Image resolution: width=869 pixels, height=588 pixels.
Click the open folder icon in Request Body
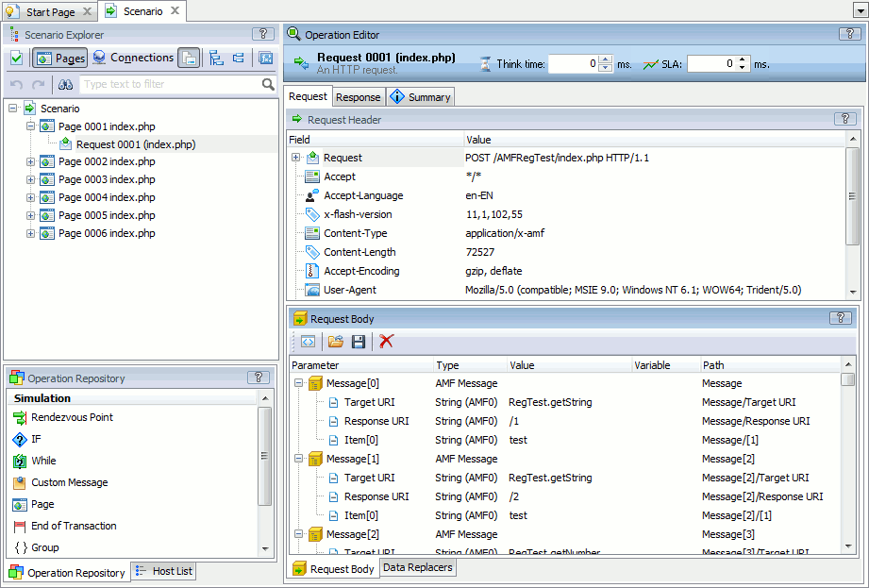pos(335,342)
